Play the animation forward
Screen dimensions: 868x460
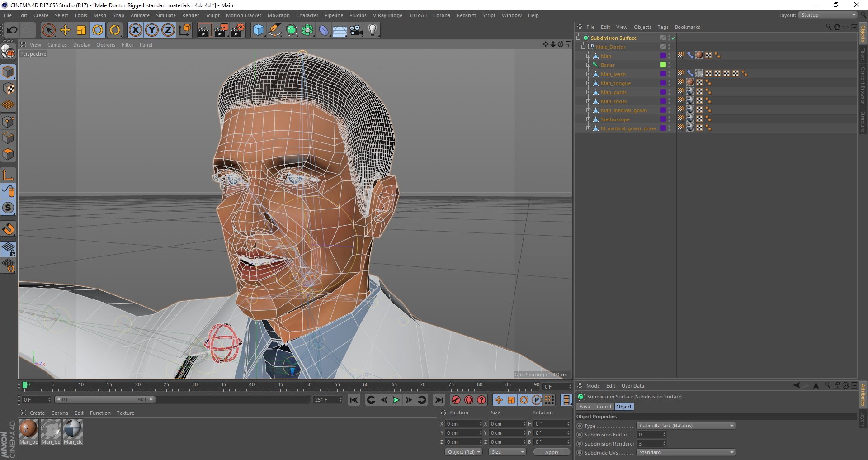pyautogui.click(x=396, y=400)
